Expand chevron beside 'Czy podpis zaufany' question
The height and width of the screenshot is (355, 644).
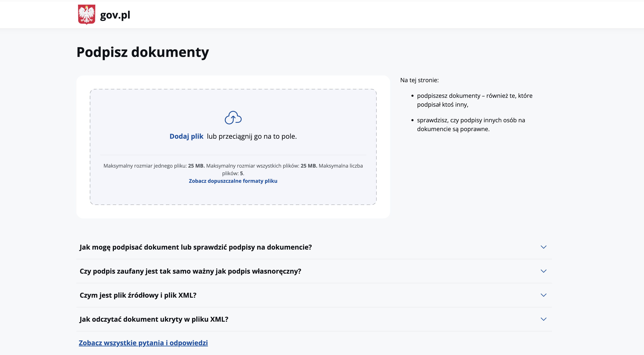point(543,271)
